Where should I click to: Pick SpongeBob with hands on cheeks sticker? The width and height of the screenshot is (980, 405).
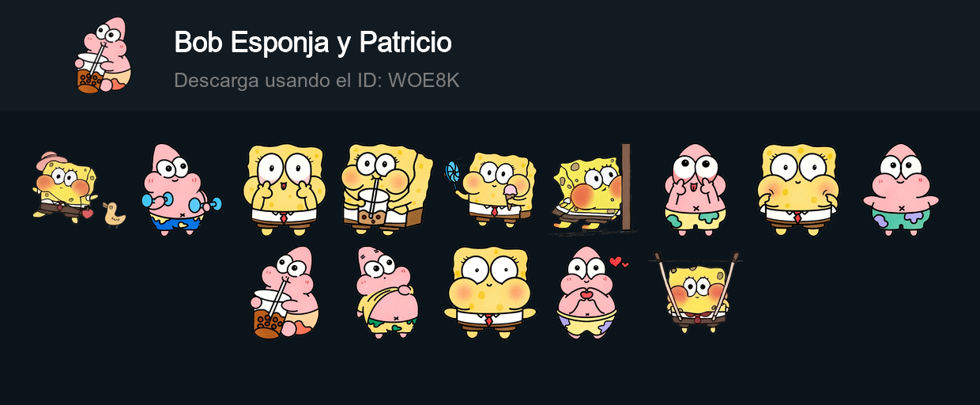pos(284,190)
